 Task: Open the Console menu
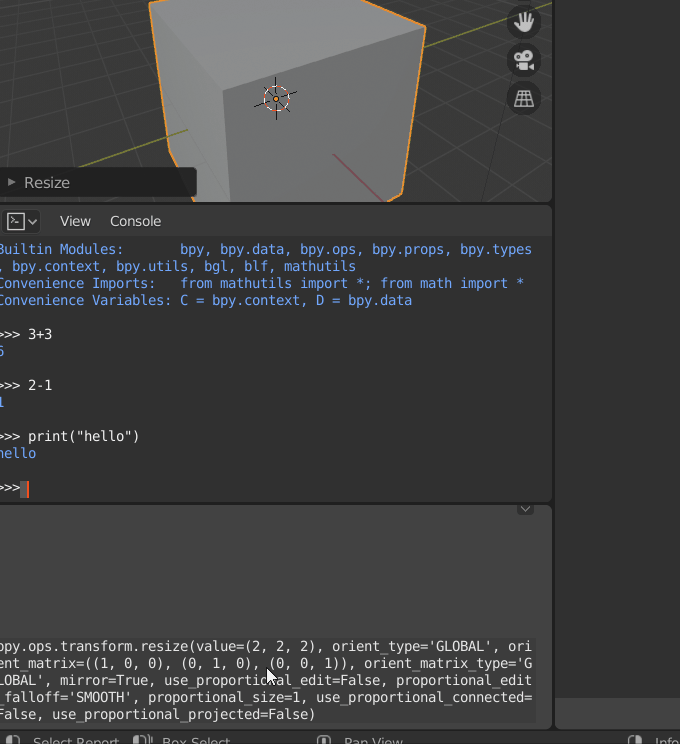(135, 222)
